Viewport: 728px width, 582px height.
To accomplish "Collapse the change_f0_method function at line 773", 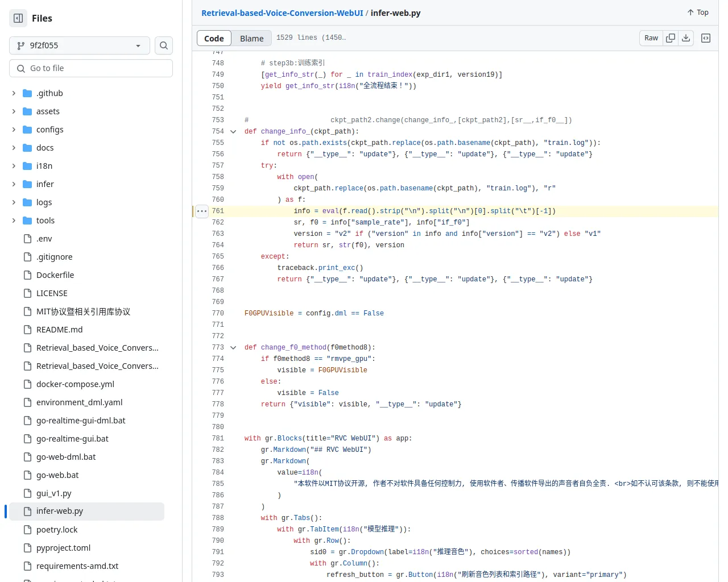I will point(233,347).
